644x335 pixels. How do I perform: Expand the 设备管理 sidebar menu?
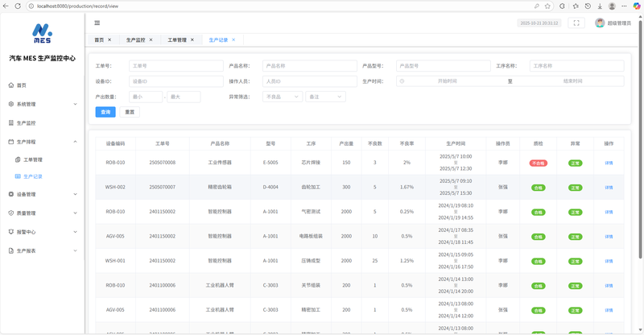click(x=27, y=194)
